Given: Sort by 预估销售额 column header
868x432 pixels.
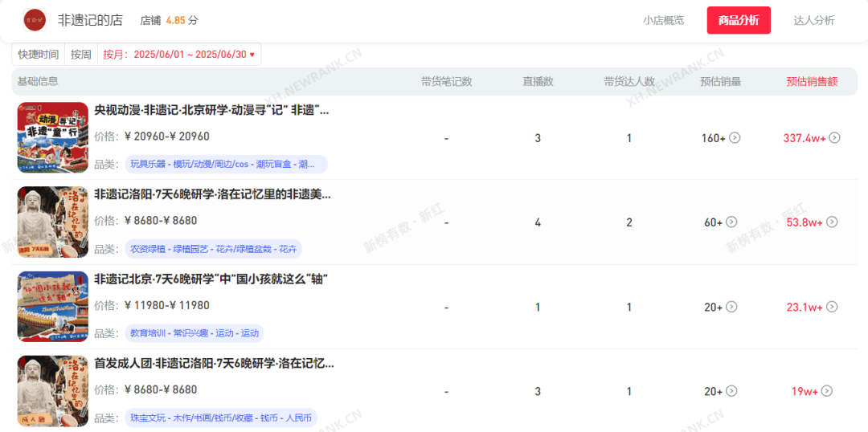Looking at the screenshot, I should [812, 81].
